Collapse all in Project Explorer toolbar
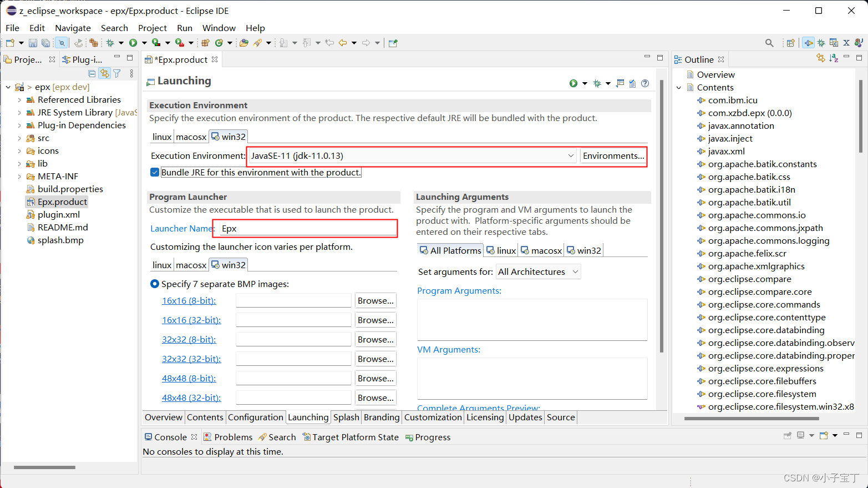The height and width of the screenshot is (488, 868). coord(92,73)
